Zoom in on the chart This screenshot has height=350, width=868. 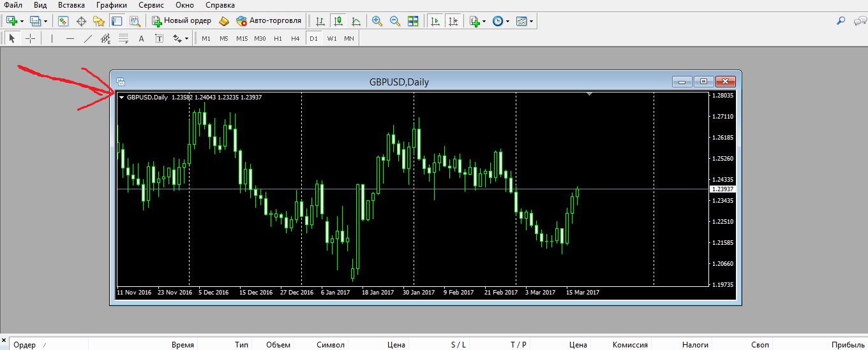coord(377,20)
